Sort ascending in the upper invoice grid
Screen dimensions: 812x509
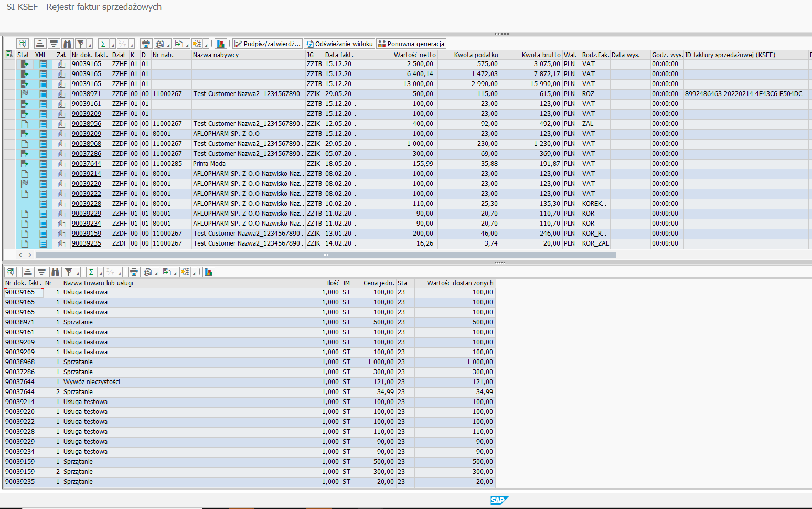point(40,44)
